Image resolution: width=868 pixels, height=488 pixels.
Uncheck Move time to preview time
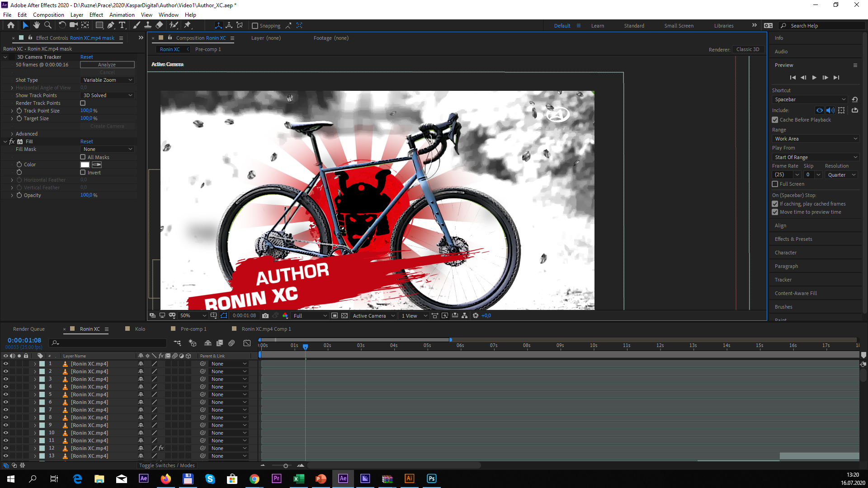click(x=775, y=212)
